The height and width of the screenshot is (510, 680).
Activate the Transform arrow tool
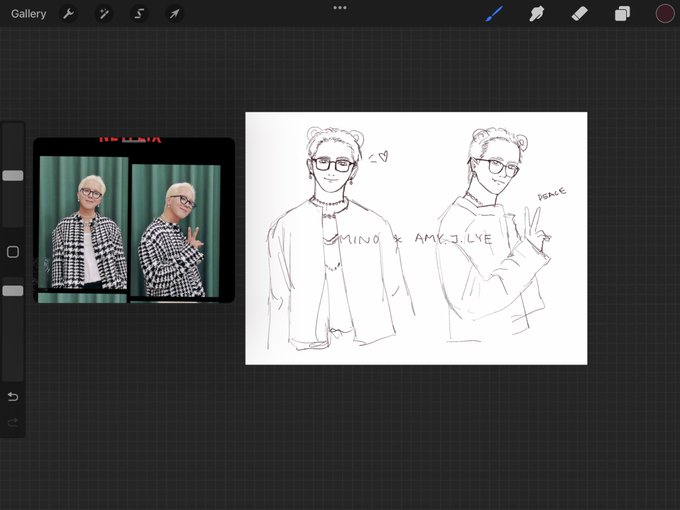174,14
